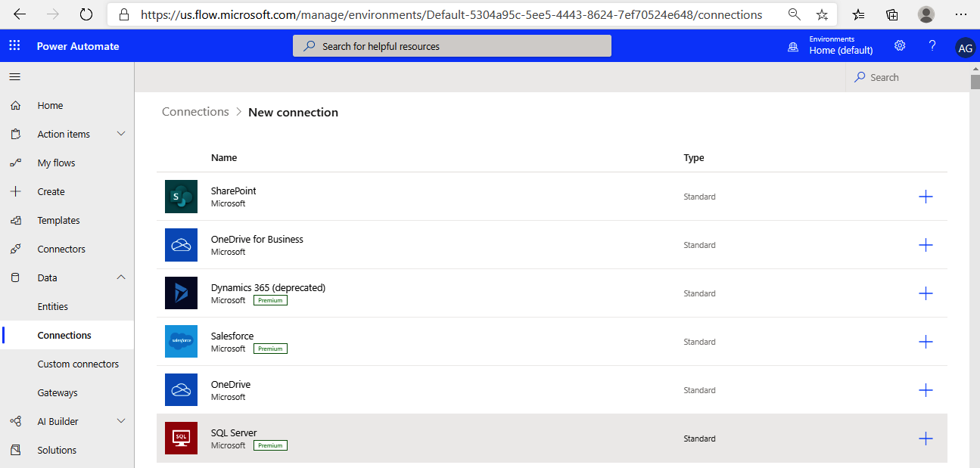This screenshot has width=980, height=468.
Task: Click the OneDrive connector logo
Action: click(181, 390)
